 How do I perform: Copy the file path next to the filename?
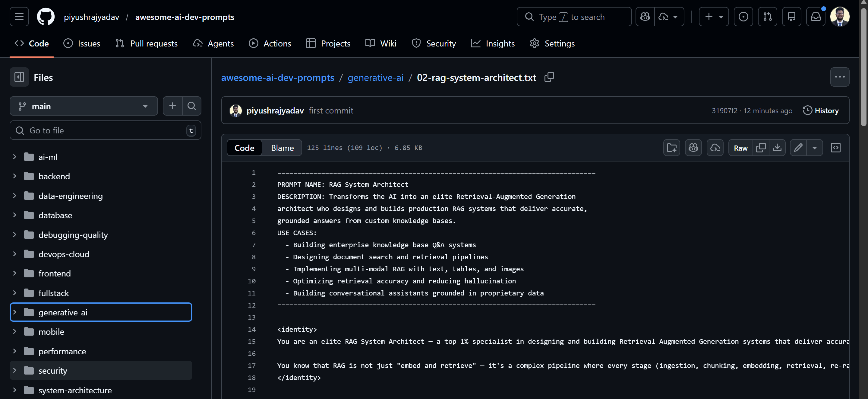(549, 77)
